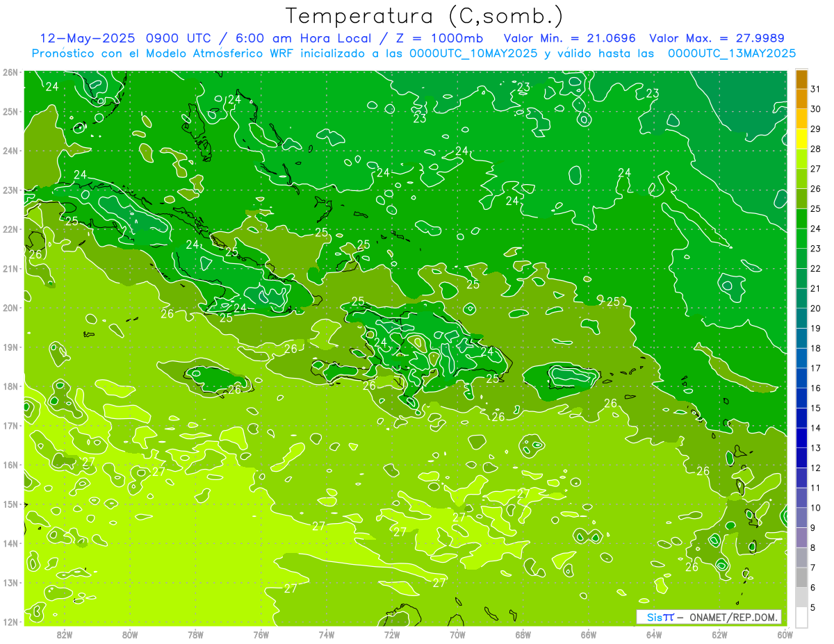Click longitude axis label '70W'
The height and width of the screenshot is (644, 834).
pos(457,634)
